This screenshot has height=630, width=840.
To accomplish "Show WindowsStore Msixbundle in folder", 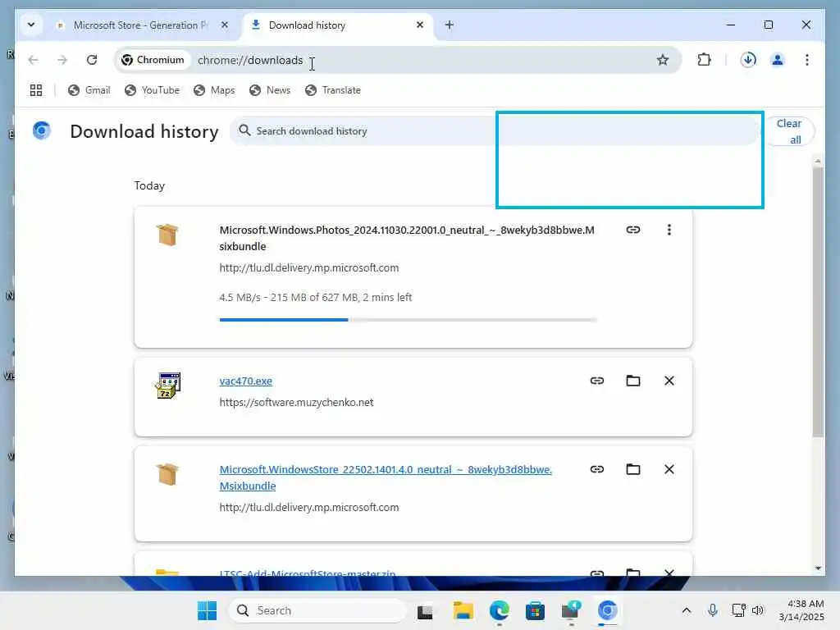I will (x=633, y=469).
